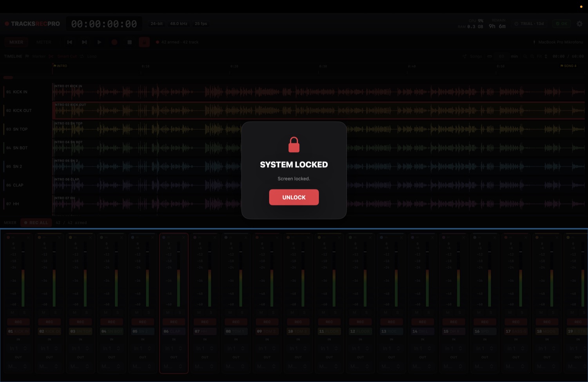Solo channel 01 KICK IN with S
The width and height of the screenshot is (588, 382).
pyautogui.click(x=24, y=313)
